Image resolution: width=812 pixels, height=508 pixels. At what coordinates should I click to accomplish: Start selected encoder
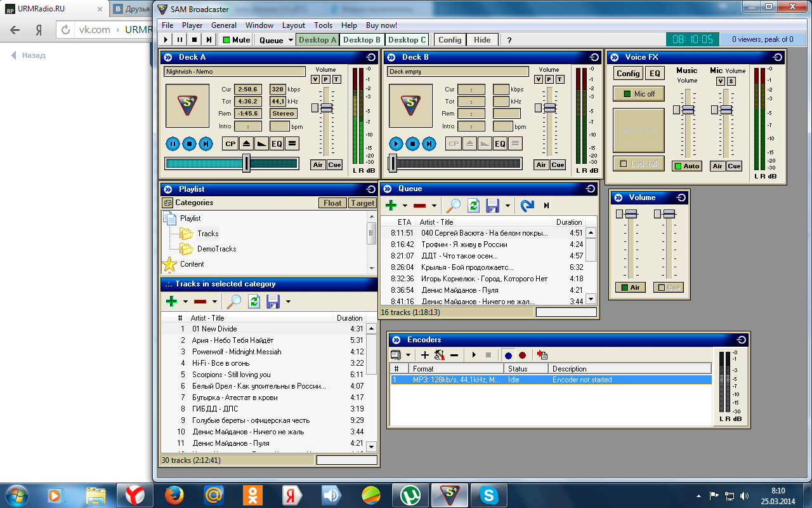tap(474, 355)
